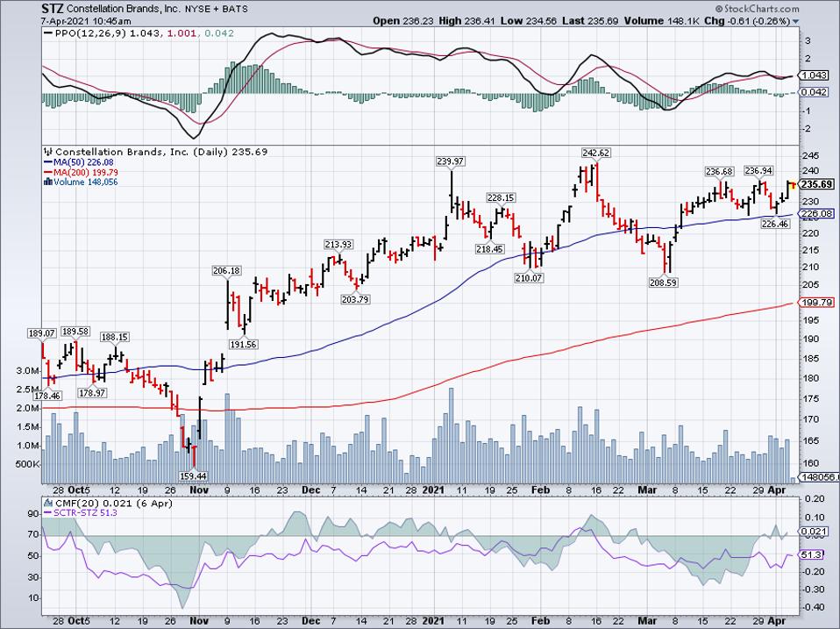Click the 159.44 low price label
The image size is (840, 629).
(x=194, y=475)
